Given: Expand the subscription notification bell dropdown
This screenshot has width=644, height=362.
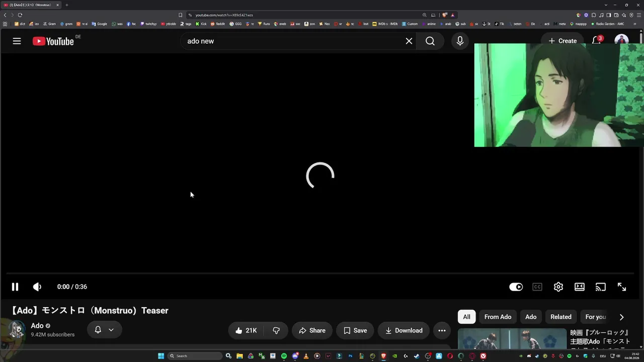Looking at the screenshot, I should pyautogui.click(x=104, y=330).
